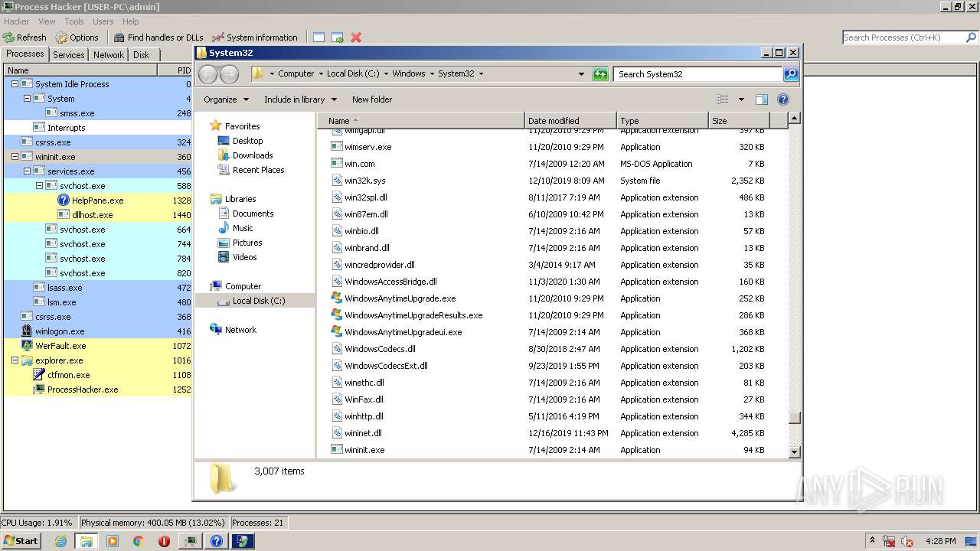Click Find handles or DLLs

pos(158,37)
